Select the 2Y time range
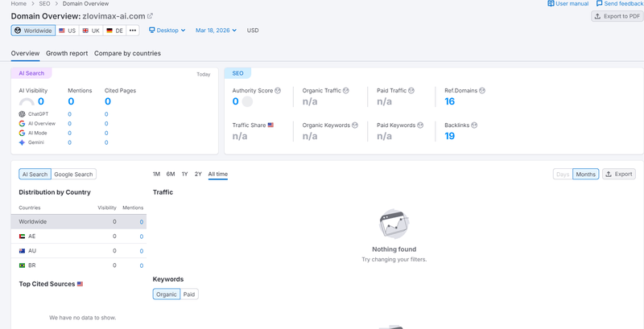The height and width of the screenshot is (329, 644). (x=198, y=174)
